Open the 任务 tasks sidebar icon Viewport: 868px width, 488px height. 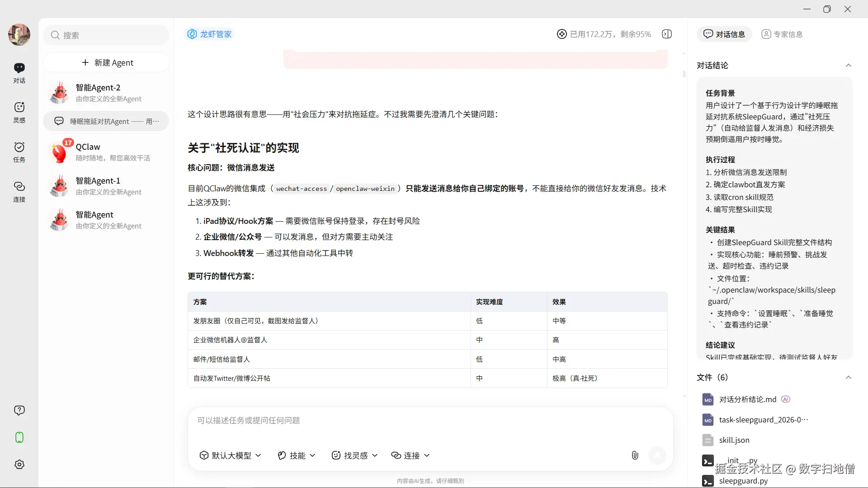tap(19, 152)
